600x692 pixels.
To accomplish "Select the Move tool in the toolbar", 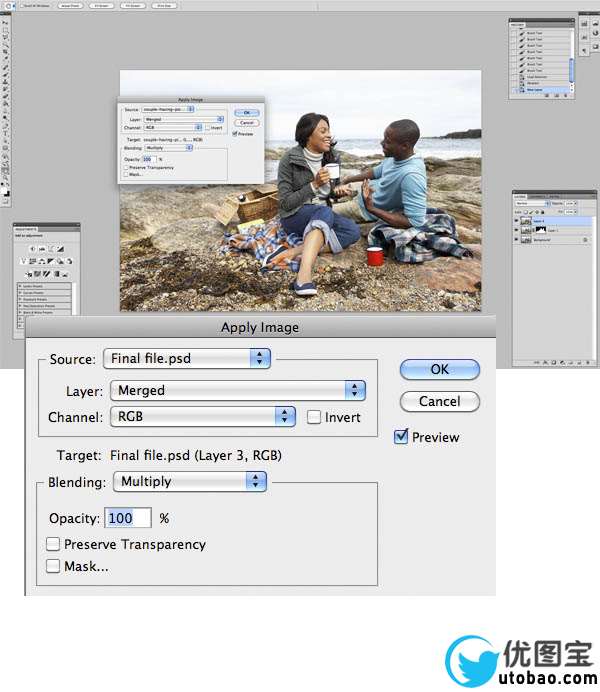I will coord(5,22).
